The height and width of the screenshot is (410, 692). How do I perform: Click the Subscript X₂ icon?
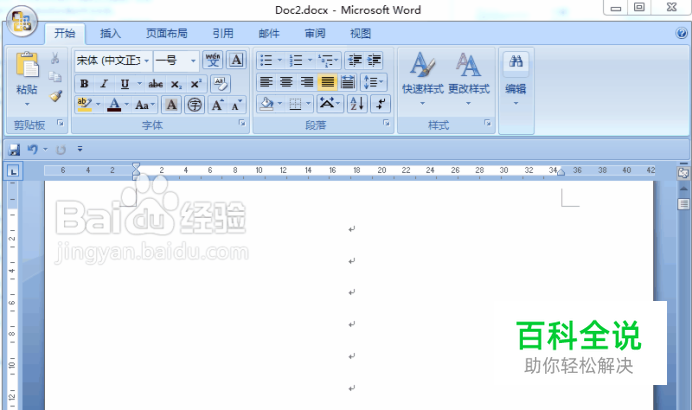[x=176, y=84]
